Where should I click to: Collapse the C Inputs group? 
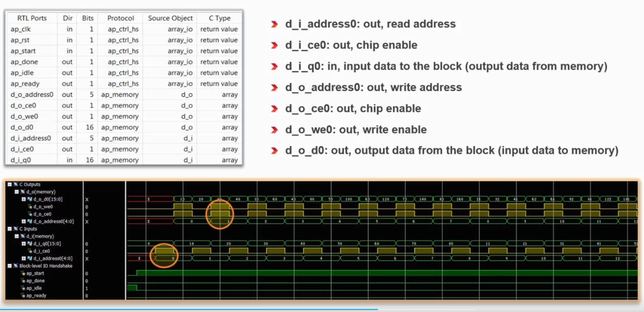point(10,229)
